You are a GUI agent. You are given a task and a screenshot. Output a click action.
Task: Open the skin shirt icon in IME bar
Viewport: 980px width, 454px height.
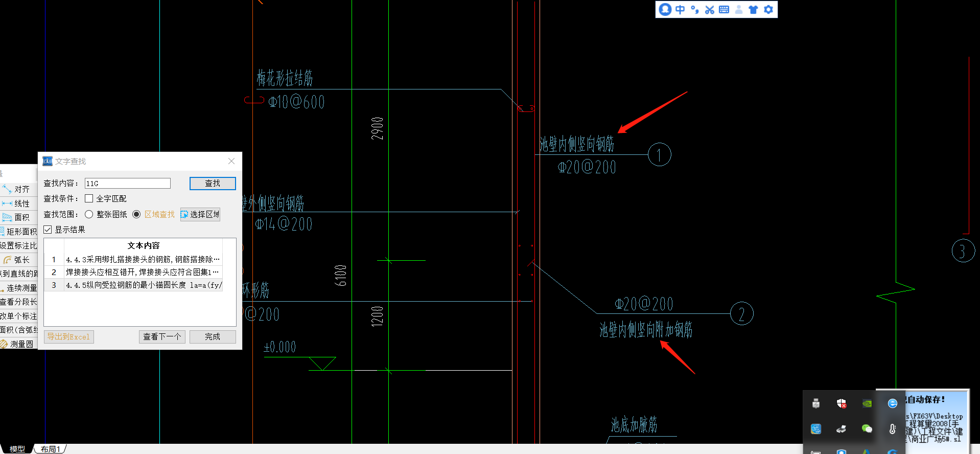coord(753,9)
